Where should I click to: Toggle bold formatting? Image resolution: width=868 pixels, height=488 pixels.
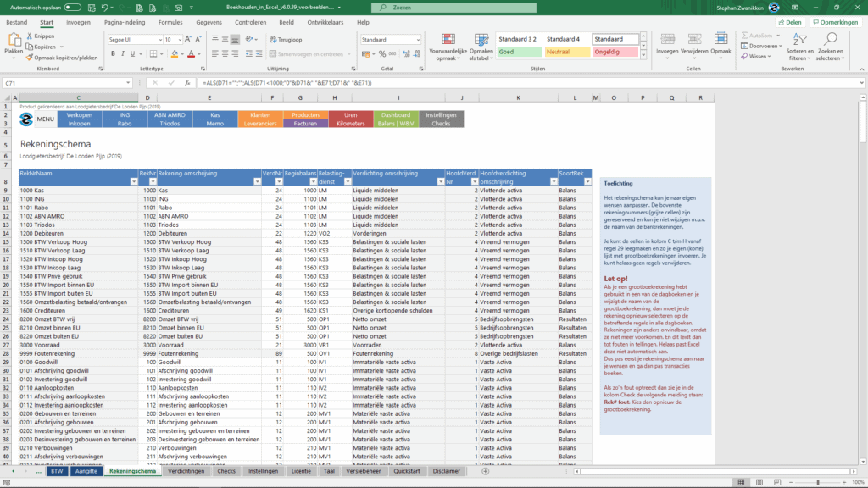click(x=113, y=53)
